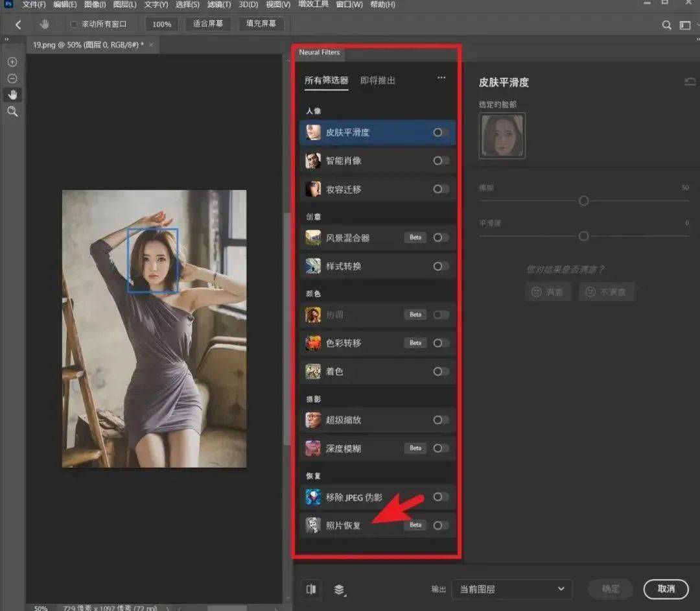Open output layer options icon next to preview
The image size is (700, 611).
coord(340,589)
